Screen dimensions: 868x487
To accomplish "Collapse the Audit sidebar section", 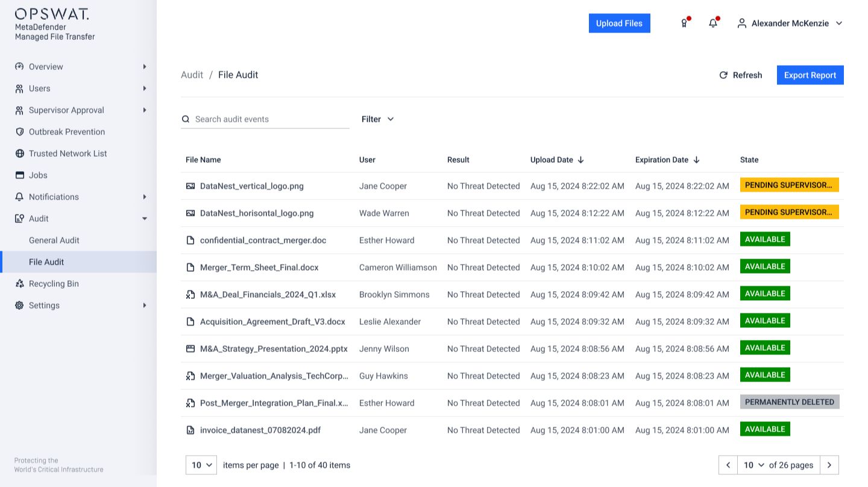I will [145, 218].
